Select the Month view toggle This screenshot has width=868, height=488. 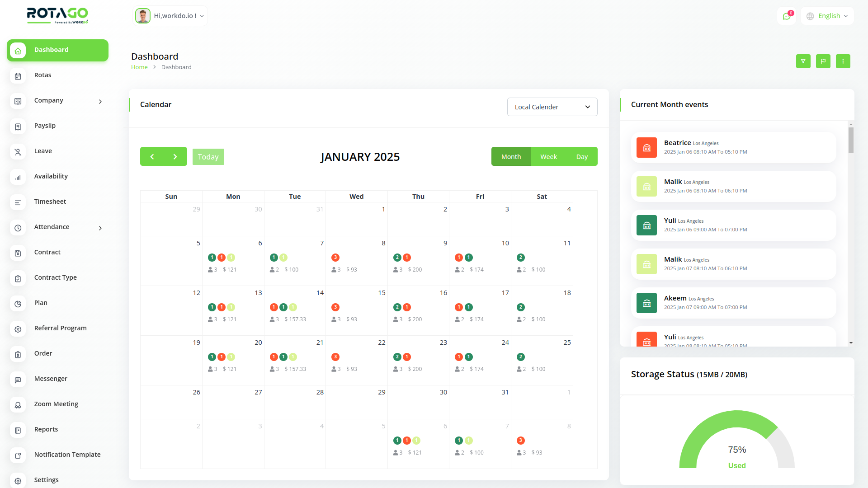click(x=511, y=157)
